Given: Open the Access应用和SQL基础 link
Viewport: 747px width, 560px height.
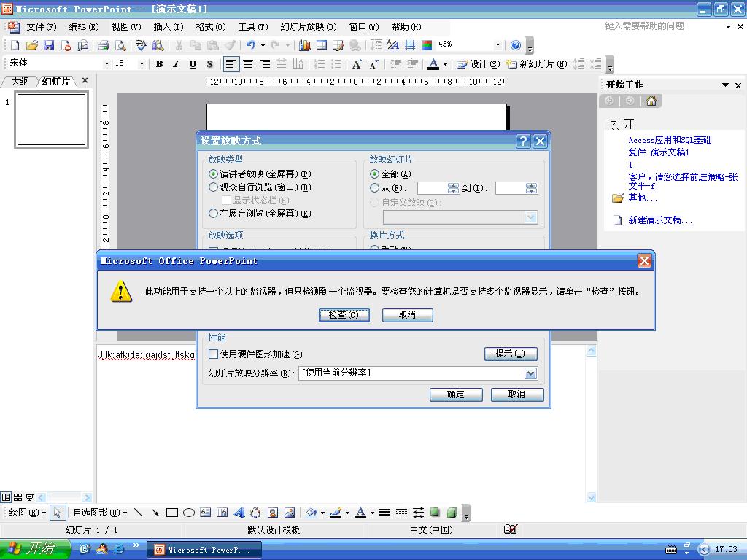Looking at the screenshot, I should [670, 140].
